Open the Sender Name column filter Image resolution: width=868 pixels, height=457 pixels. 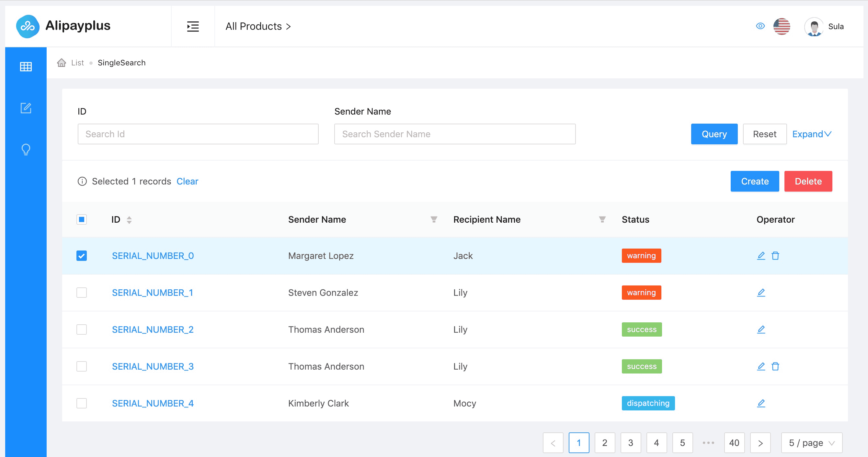click(x=434, y=219)
